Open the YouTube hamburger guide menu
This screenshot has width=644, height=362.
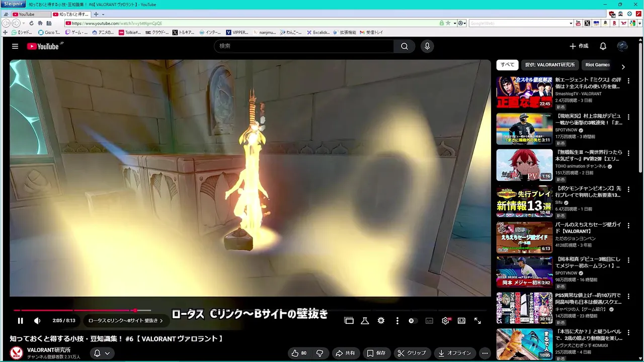[15, 46]
